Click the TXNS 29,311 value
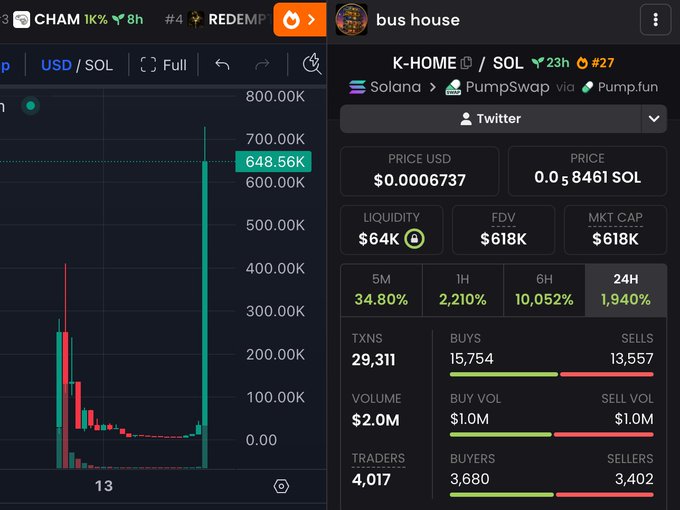 tap(373, 360)
